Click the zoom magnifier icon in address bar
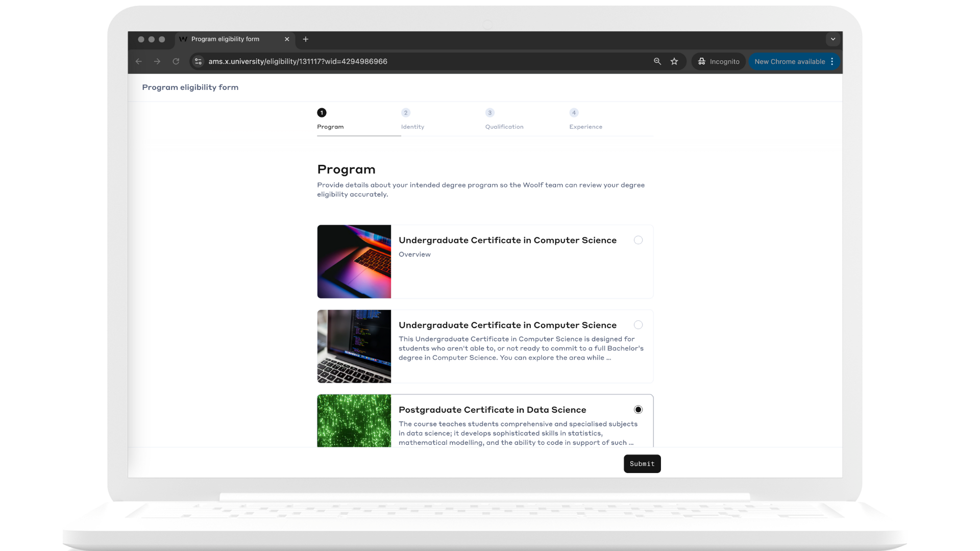 [x=657, y=61]
